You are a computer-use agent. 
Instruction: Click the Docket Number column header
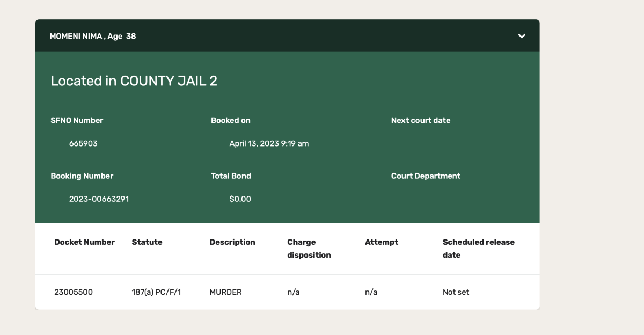(x=84, y=242)
